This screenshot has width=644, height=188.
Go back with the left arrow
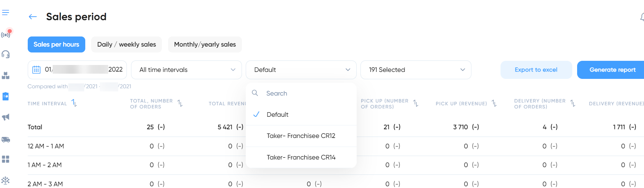pos(33,17)
